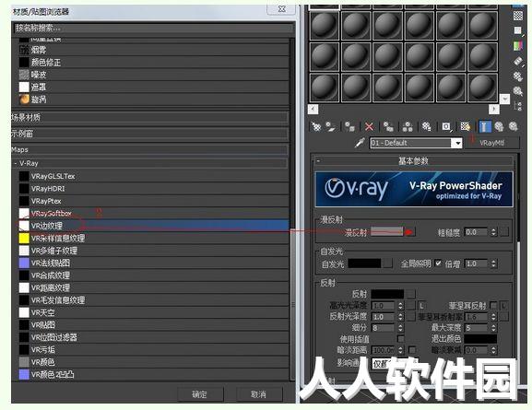Click Go Forward to Sibling icon

tap(514, 127)
